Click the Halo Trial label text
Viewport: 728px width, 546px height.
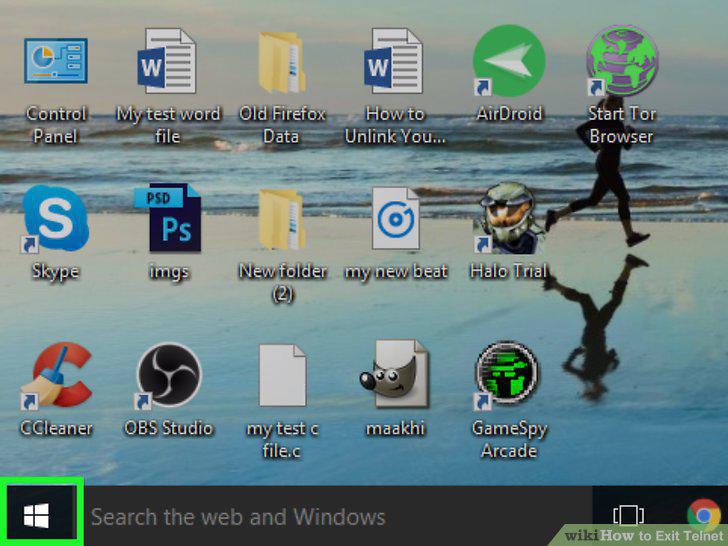(x=509, y=271)
